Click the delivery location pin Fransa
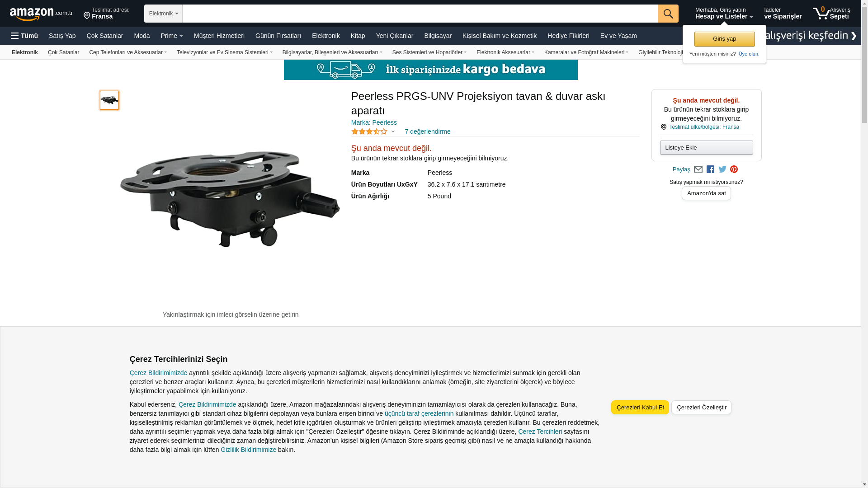Screen dimensions: 868x488 107,14
